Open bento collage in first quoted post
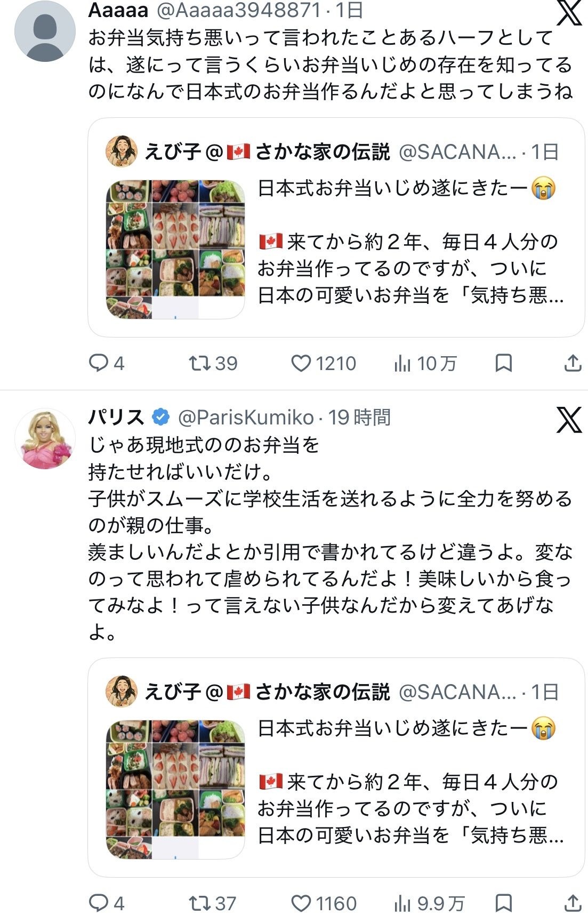This screenshot has height=915, width=588. point(175,250)
